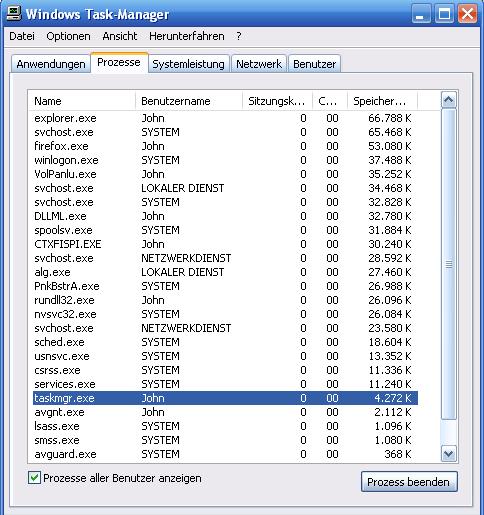The height and width of the screenshot is (515, 484).
Task: Sort processes by Speicher column header
Action: pyautogui.click(x=382, y=101)
